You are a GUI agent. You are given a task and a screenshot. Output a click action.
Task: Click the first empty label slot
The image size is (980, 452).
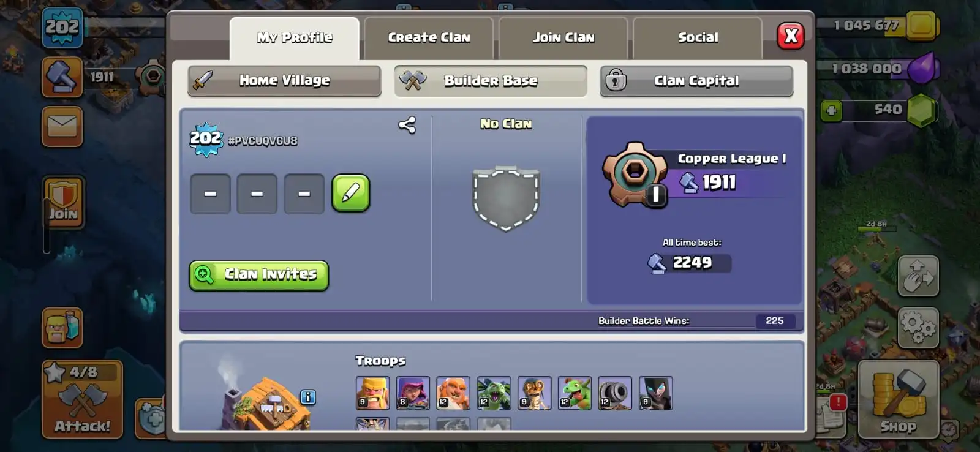[210, 194]
